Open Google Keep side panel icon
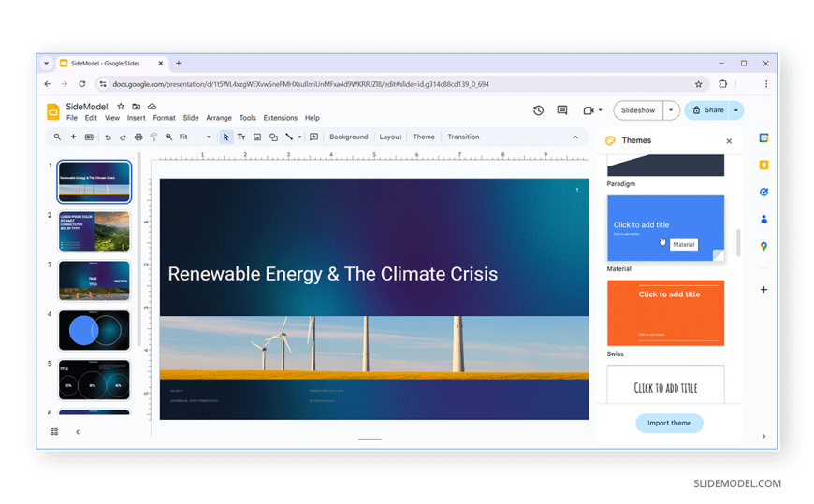This screenshot has width=814, height=504. pyautogui.click(x=763, y=166)
